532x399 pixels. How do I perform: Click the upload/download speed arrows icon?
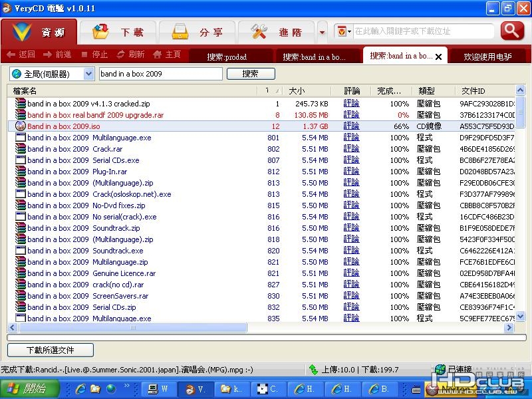(313, 370)
